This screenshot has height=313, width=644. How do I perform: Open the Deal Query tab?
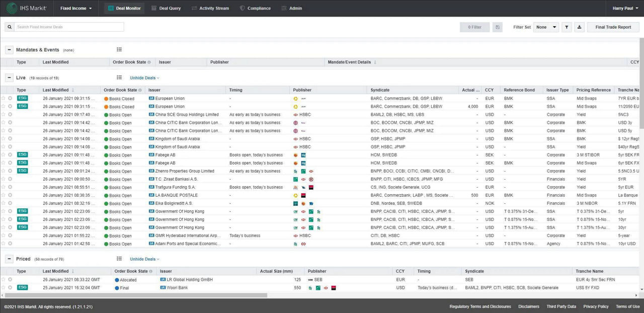point(166,9)
